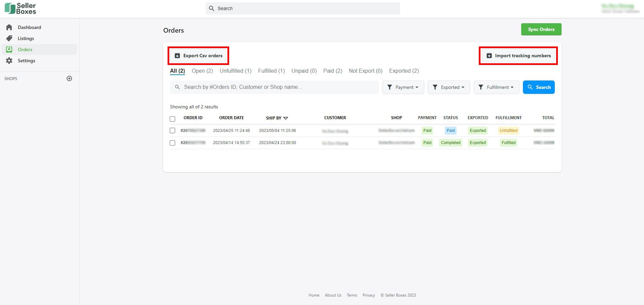
Task: Check the box for the 2023/04/14 order
Action: tap(172, 142)
